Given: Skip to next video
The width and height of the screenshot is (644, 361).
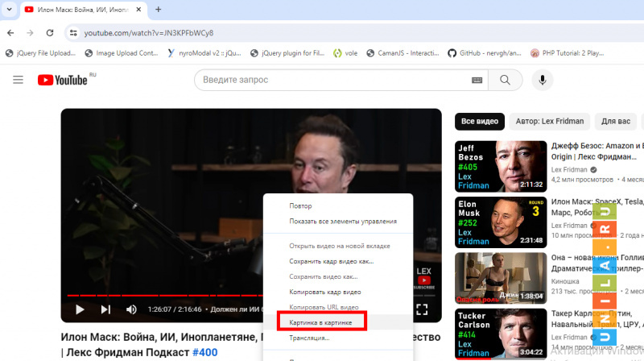Looking at the screenshot, I should tap(105, 309).
